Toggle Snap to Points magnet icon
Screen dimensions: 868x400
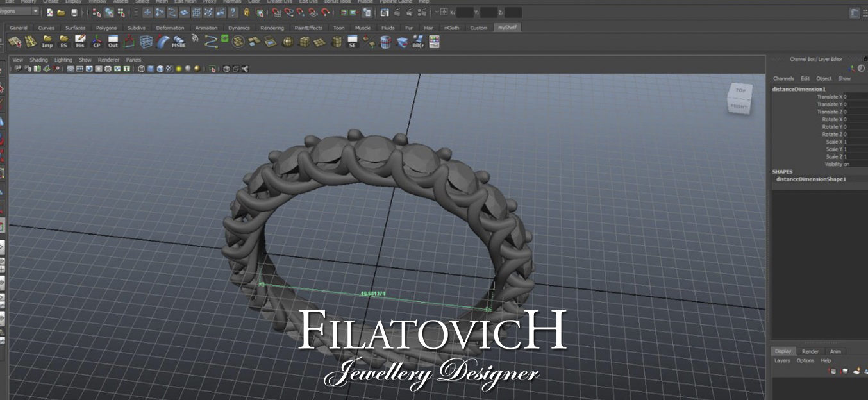pos(300,12)
